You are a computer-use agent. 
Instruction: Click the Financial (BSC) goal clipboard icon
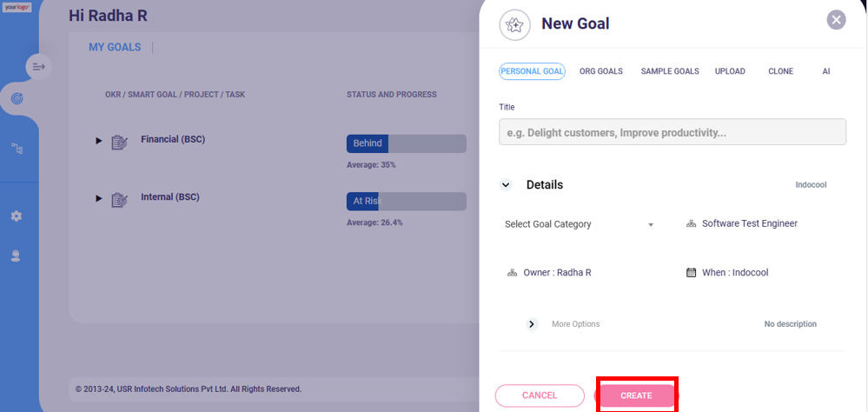(x=120, y=142)
